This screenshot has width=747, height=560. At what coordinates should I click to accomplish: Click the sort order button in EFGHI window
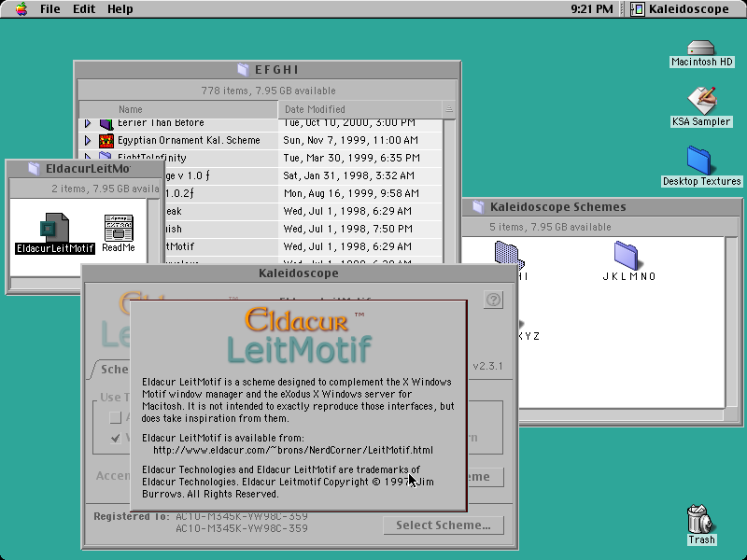pos(449,109)
